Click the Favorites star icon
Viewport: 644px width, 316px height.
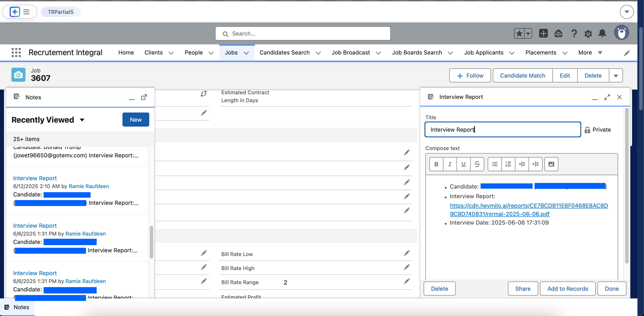tap(519, 34)
